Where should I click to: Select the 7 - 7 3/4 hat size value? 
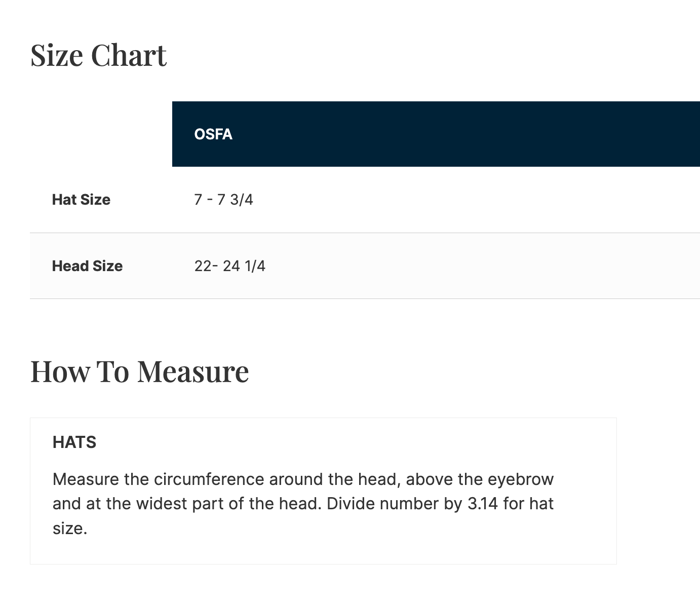[x=223, y=200]
